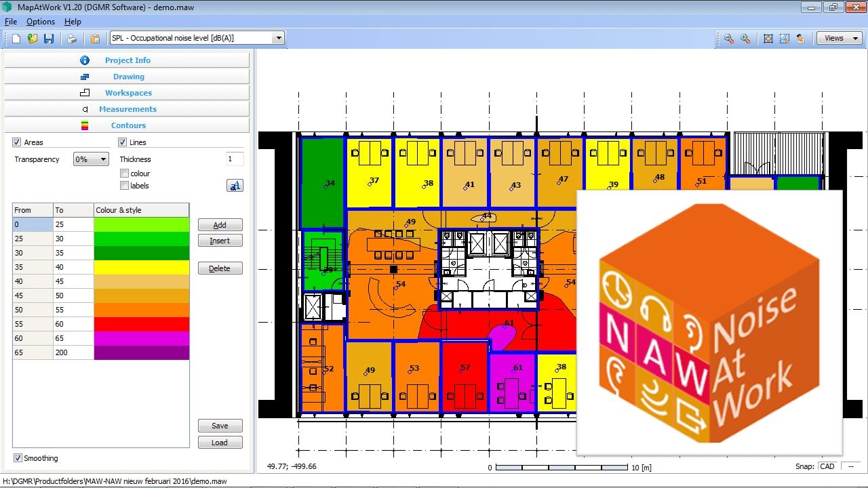Open the label font settings icon button
This screenshot has height=488, width=868.
pyautogui.click(x=235, y=186)
